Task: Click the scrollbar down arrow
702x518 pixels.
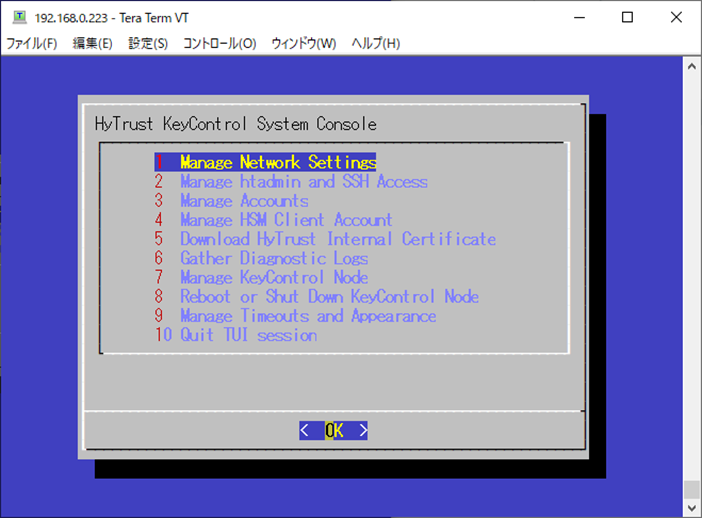Action: [x=692, y=508]
